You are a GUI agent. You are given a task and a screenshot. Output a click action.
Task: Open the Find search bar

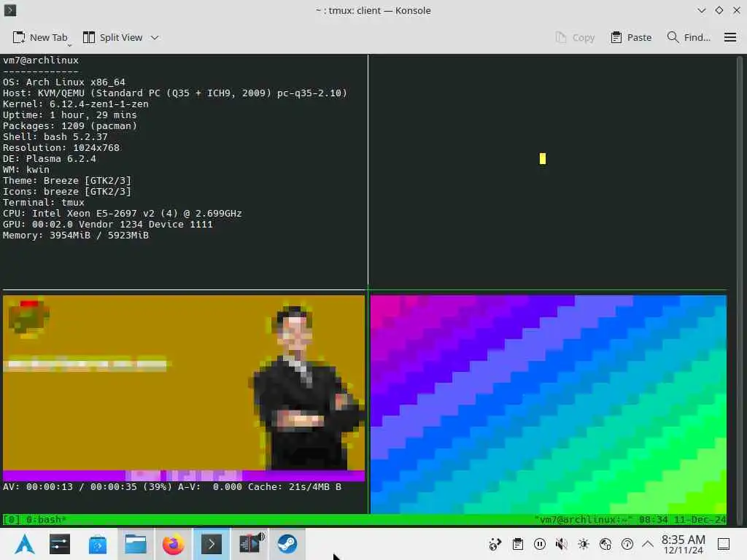689,37
